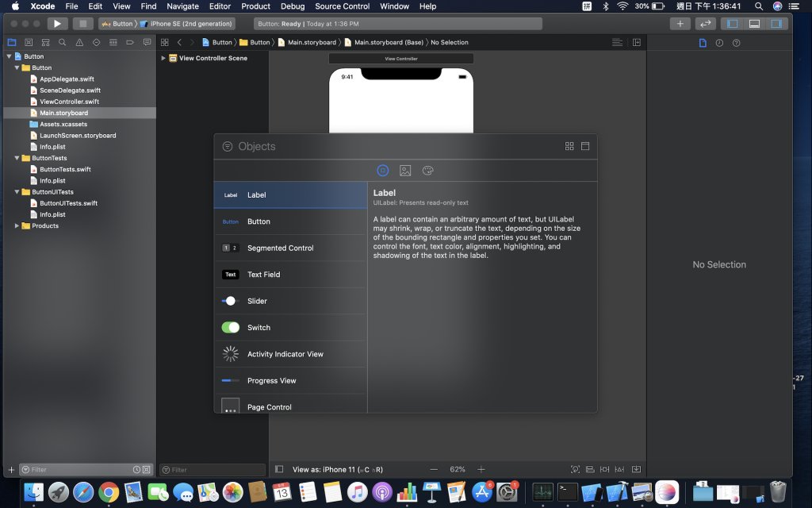
Task: Open SceneDelegate.swift file
Action: tap(70, 90)
